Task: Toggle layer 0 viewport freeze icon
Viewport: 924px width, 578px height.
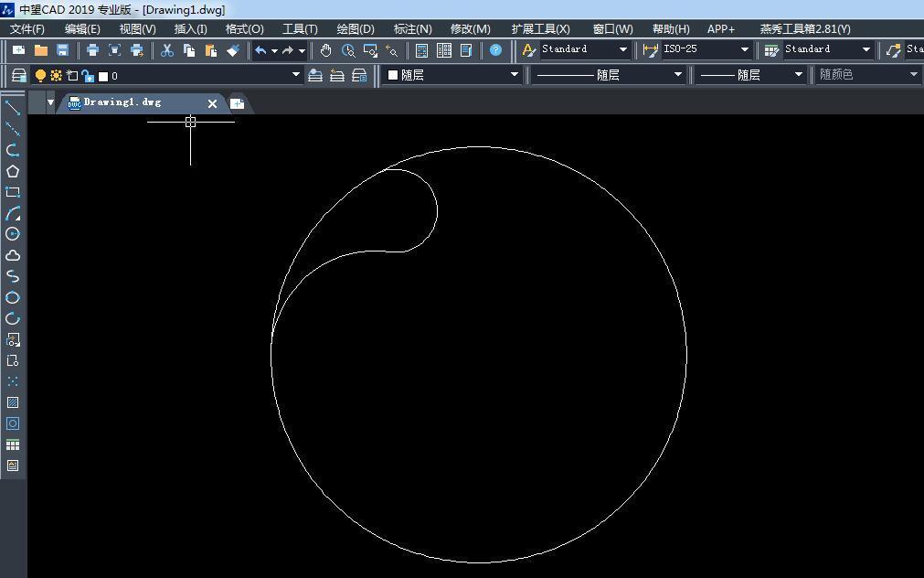Action: (x=72, y=76)
